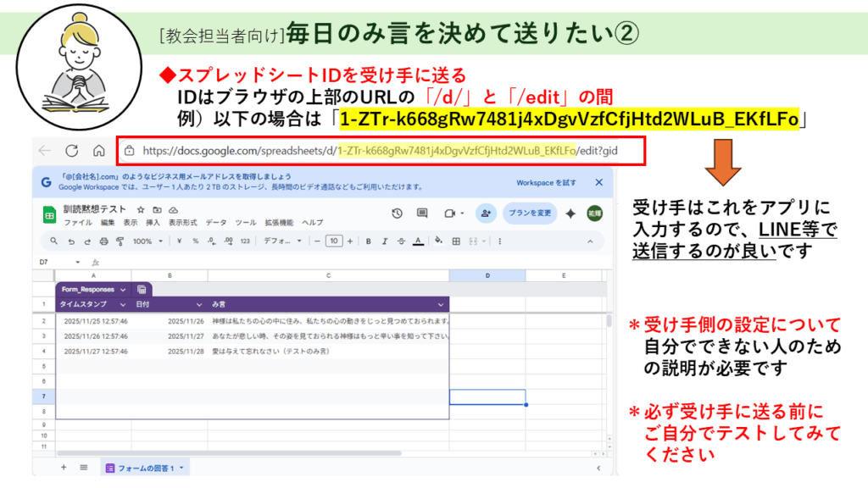This screenshot has height=488, width=868.
Task: Toggle strikethrough formatting
Action: point(401,241)
